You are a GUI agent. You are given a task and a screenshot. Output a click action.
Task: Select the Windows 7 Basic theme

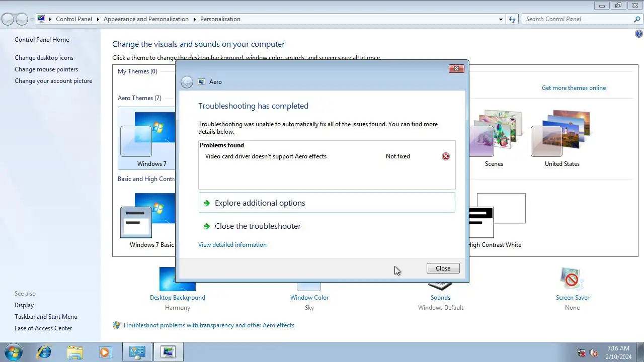pos(147,220)
